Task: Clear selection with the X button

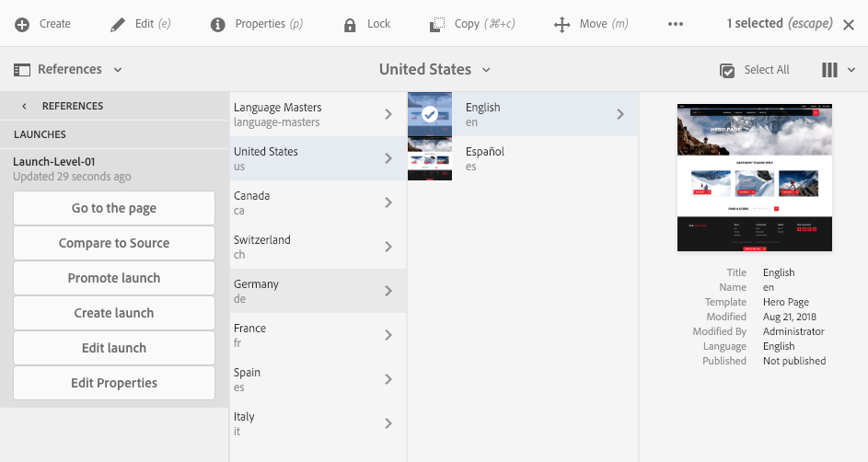Action: 849,24
